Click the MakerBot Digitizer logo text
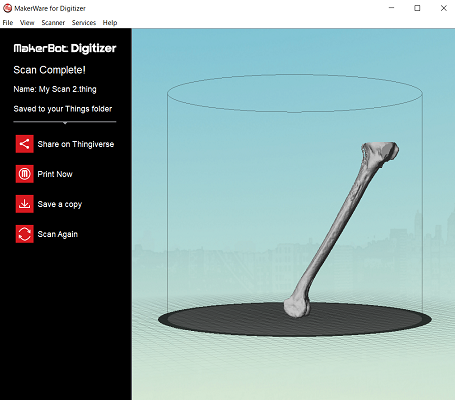Screen dimensions: 455x400 click(x=65, y=48)
